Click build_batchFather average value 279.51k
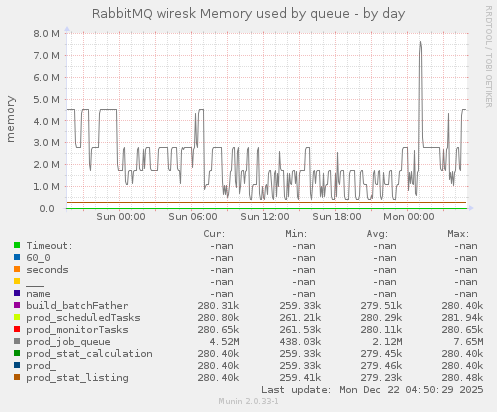This screenshot has width=497, height=412. tap(381, 306)
